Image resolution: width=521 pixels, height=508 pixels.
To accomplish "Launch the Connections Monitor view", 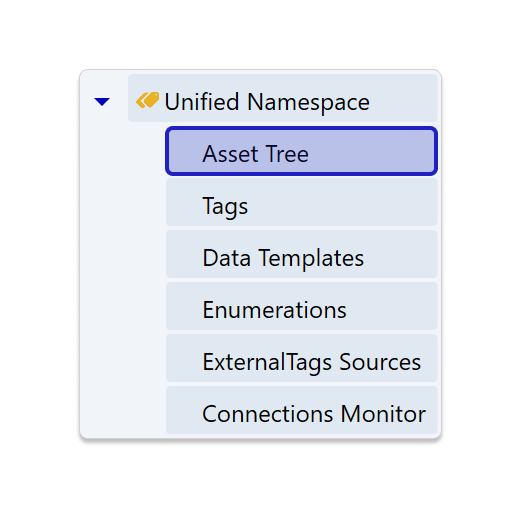I will click(302, 410).
